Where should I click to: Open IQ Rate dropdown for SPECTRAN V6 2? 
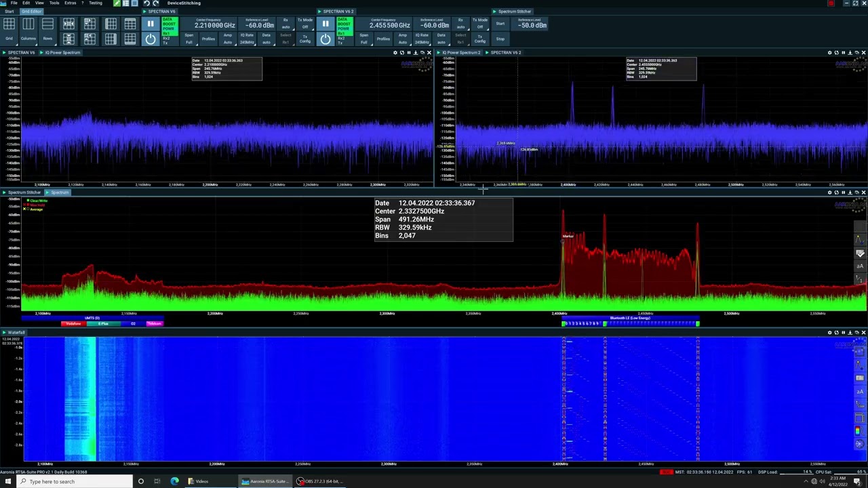click(x=422, y=39)
